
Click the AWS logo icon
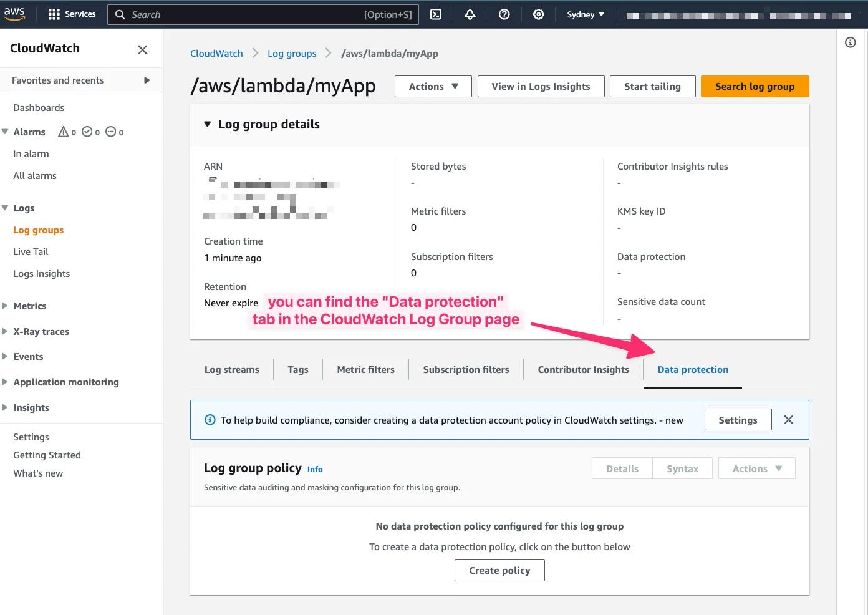[x=14, y=14]
